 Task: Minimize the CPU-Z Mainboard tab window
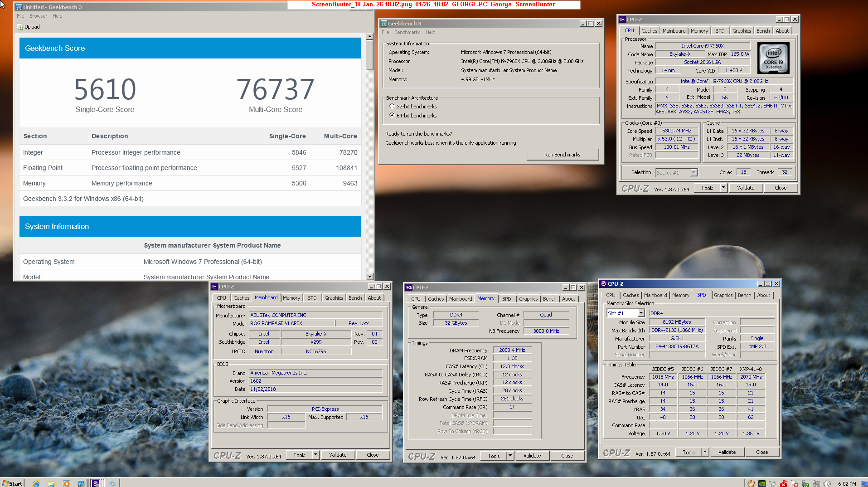371,287
